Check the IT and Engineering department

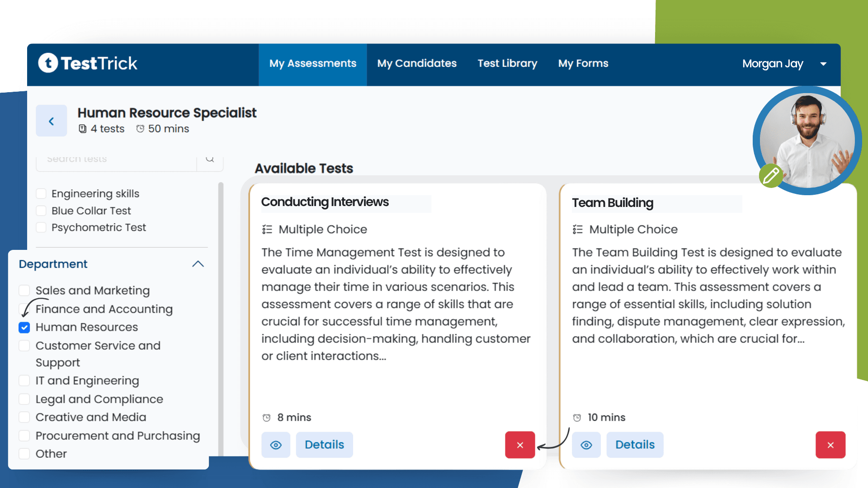point(24,380)
